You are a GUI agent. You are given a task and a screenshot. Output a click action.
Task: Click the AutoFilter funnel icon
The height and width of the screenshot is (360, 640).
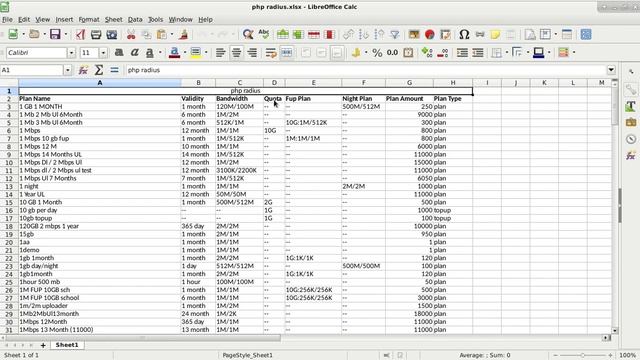pos(395,34)
